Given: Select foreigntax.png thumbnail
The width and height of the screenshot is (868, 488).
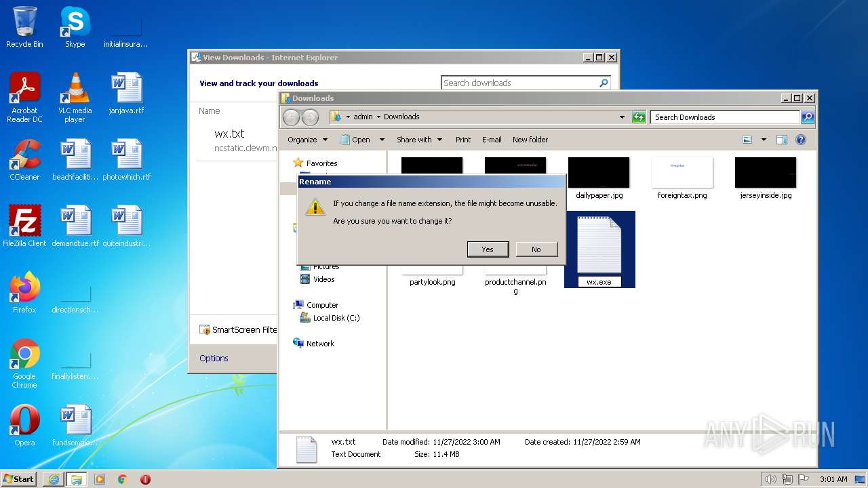Looking at the screenshot, I should click(x=682, y=178).
